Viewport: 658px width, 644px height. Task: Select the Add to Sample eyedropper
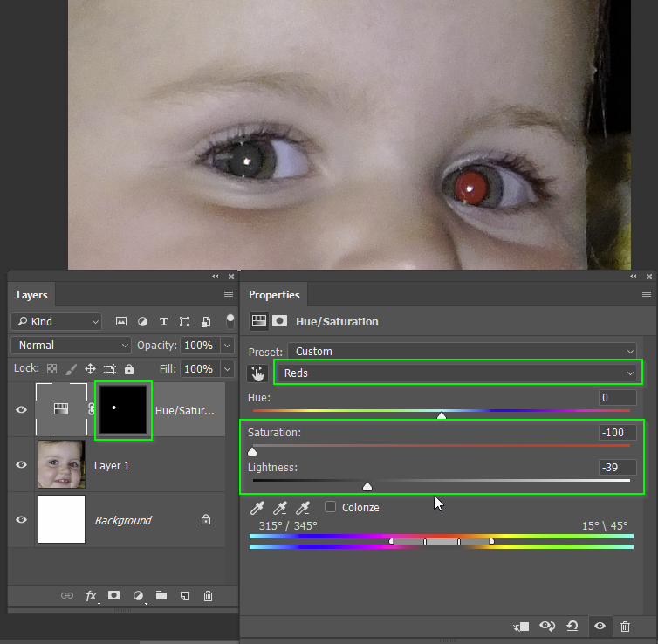[280, 508]
